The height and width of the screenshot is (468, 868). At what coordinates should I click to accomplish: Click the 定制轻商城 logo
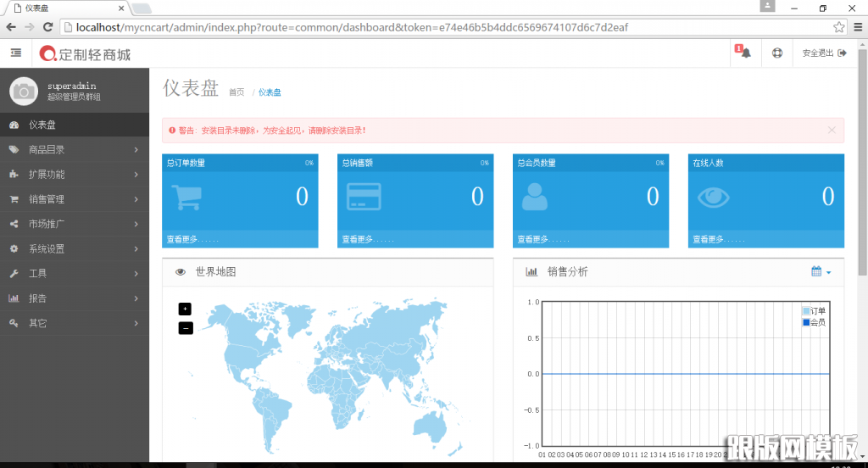point(86,53)
